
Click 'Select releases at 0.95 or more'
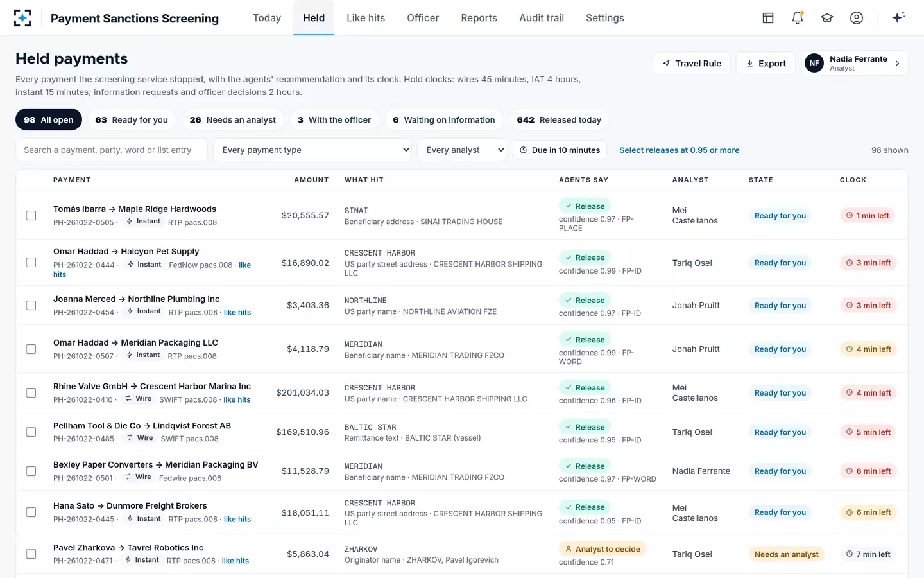pos(679,150)
